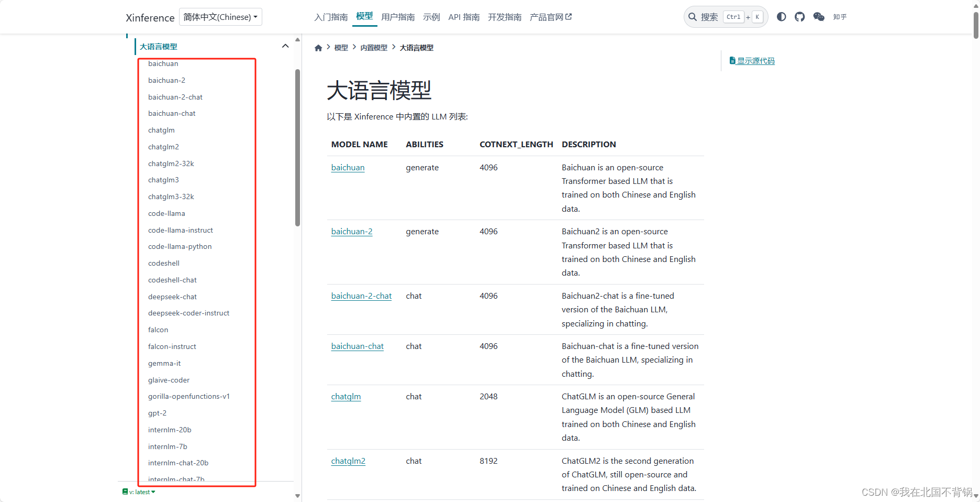Open the 产品官网 external link
The image size is (980, 502).
click(x=551, y=17)
